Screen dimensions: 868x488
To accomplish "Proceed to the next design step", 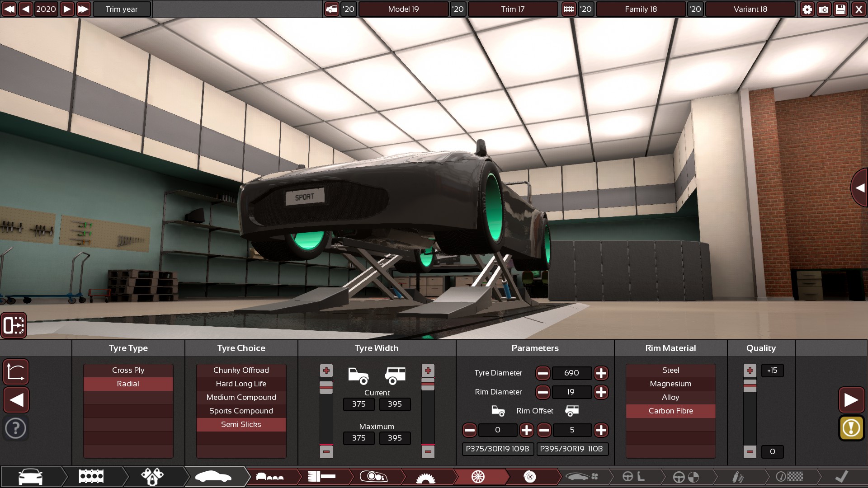I will point(851,400).
